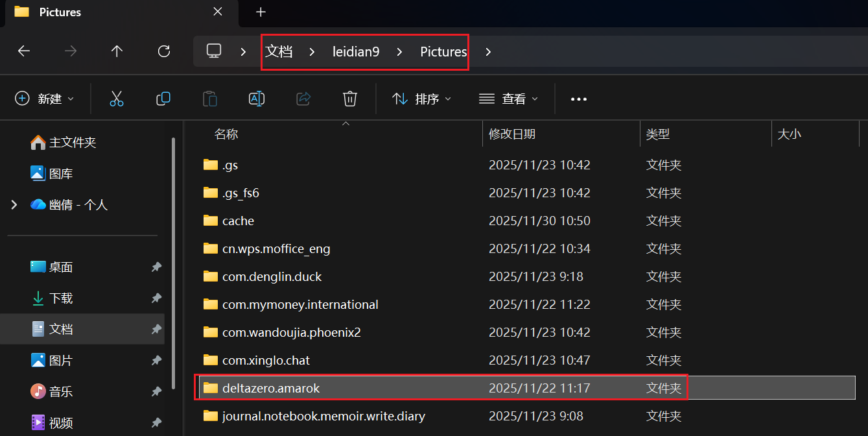Click the Copy icon in toolbar
The image size is (868, 436).
click(x=163, y=99)
